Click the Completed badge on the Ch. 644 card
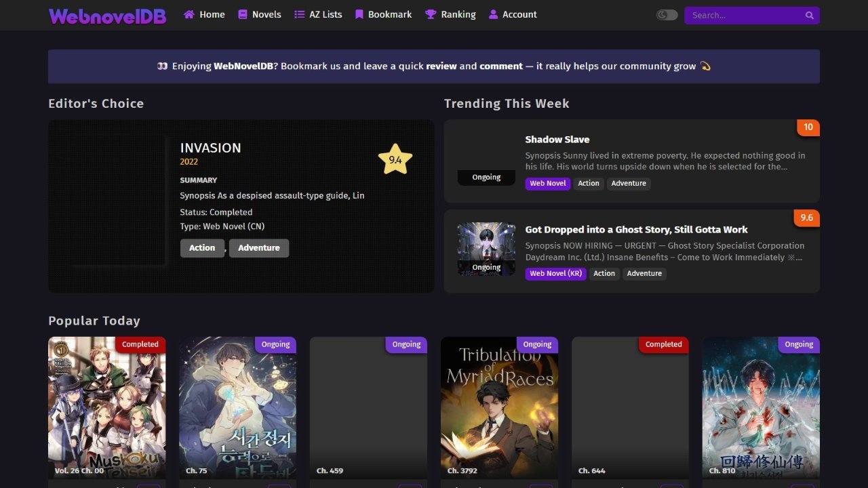This screenshot has height=488, width=868. (x=664, y=344)
